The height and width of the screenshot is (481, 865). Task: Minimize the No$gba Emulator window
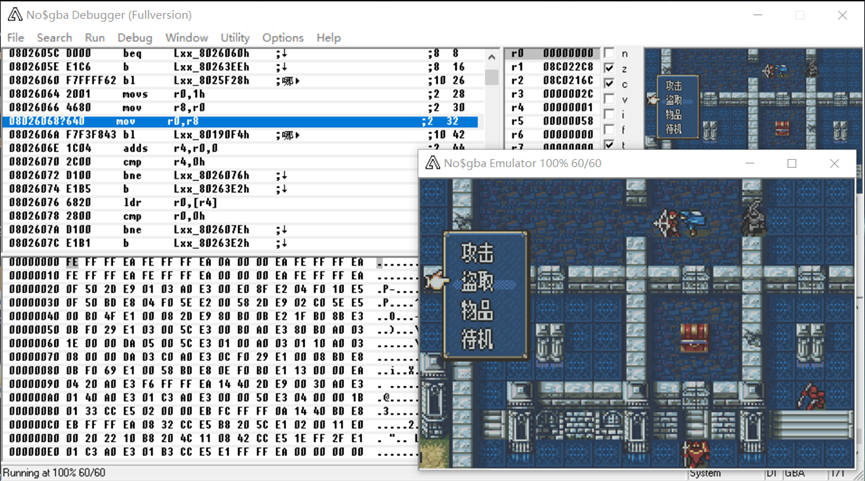tap(749, 163)
